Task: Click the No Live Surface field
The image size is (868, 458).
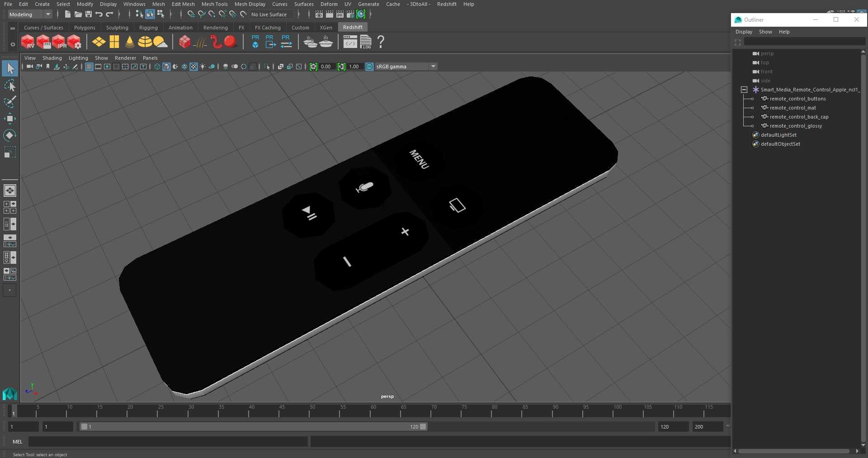Action: (271, 14)
